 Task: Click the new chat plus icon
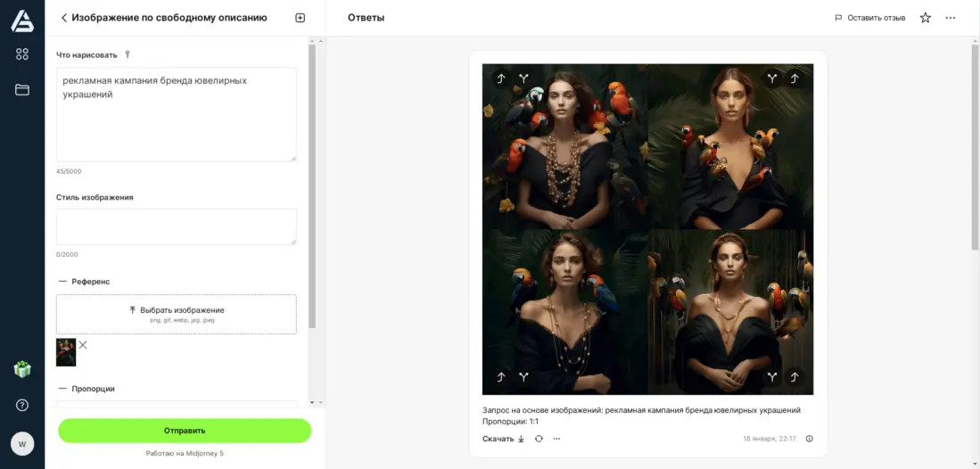300,18
